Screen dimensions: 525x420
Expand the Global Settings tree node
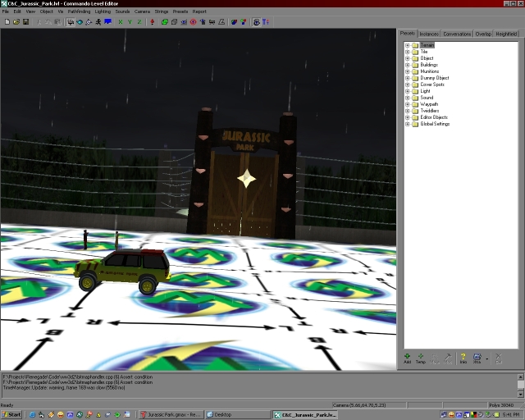tap(407, 124)
